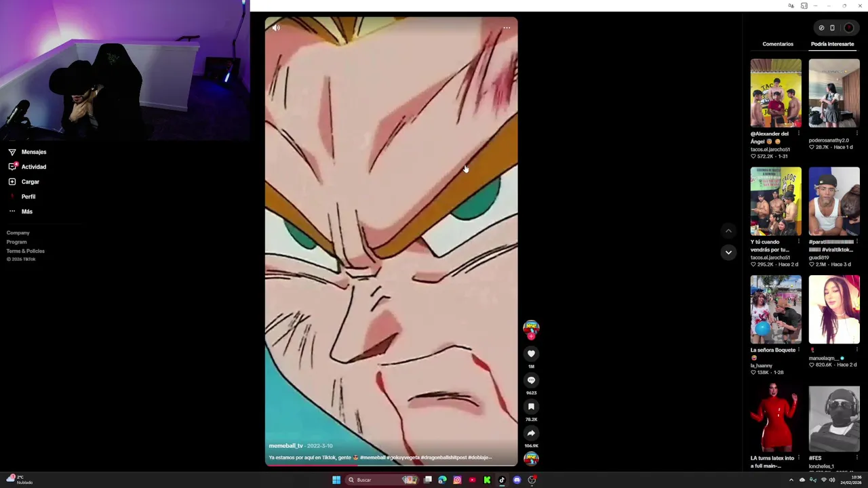Viewport: 868px width, 488px height.
Task: Open tacos.el.jarocho51 under Alexander del Ángel
Action: click(x=770, y=149)
